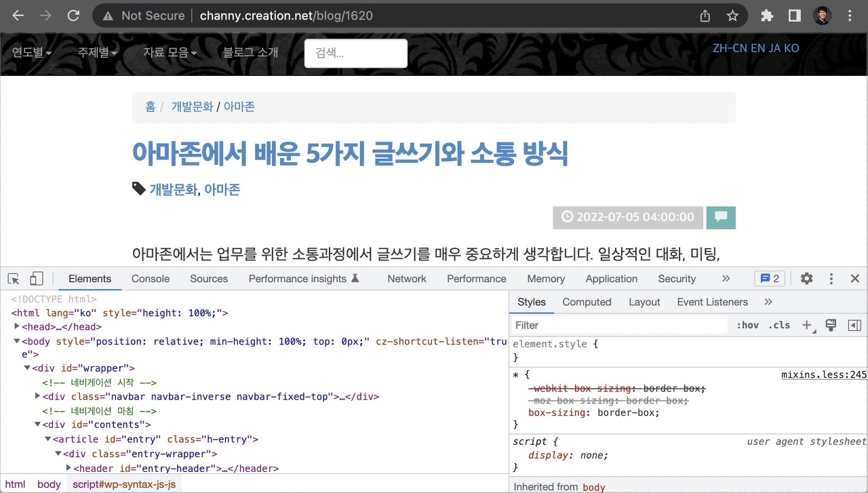868x493 pixels.
Task: View the Not Secure site information
Action: [144, 16]
